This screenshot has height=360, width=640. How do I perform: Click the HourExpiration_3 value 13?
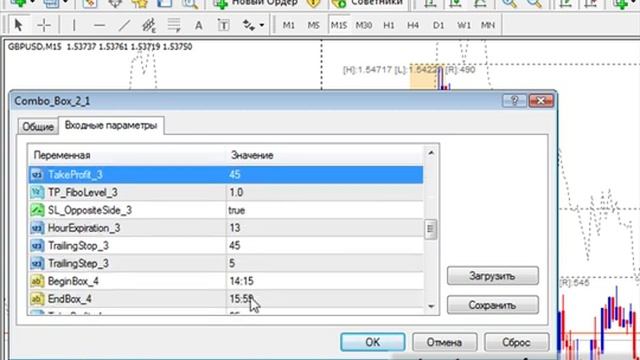235,228
